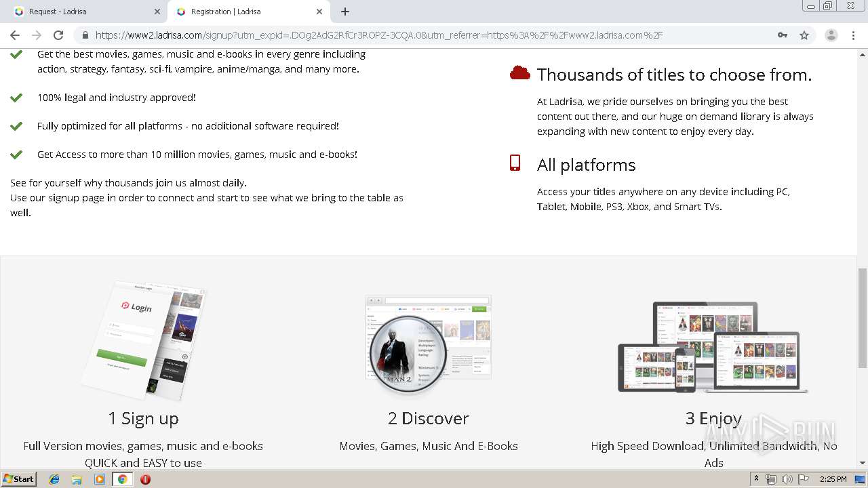Click the Enjoy multi-device illustration
The height and width of the screenshot is (488, 868).
713,347
